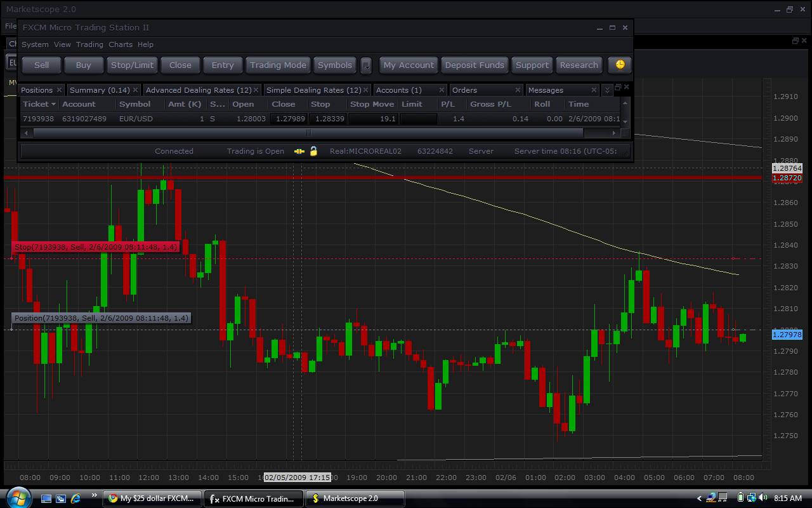Click the Buy button
Viewport: 812px width, 508px height.
click(84, 65)
